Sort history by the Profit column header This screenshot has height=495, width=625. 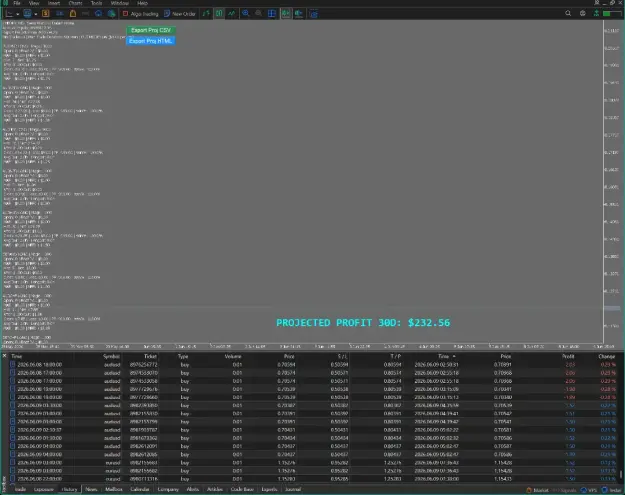pyautogui.click(x=568, y=356)
